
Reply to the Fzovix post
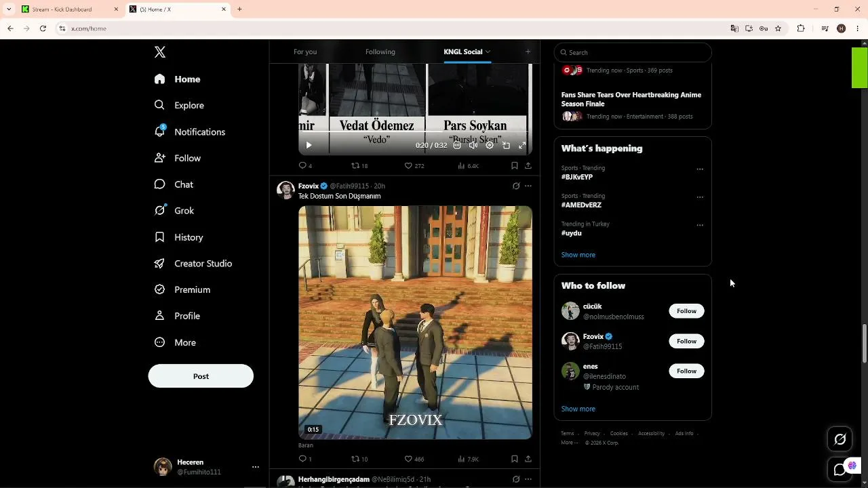pos(305,459)
